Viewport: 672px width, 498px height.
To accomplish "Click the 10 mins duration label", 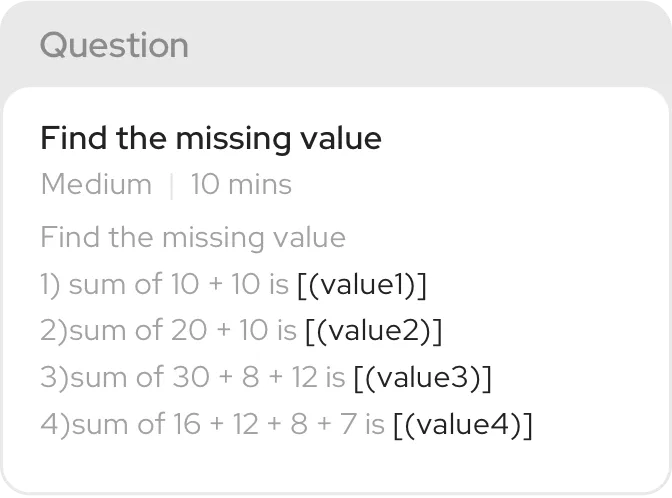I will point(241,184).
